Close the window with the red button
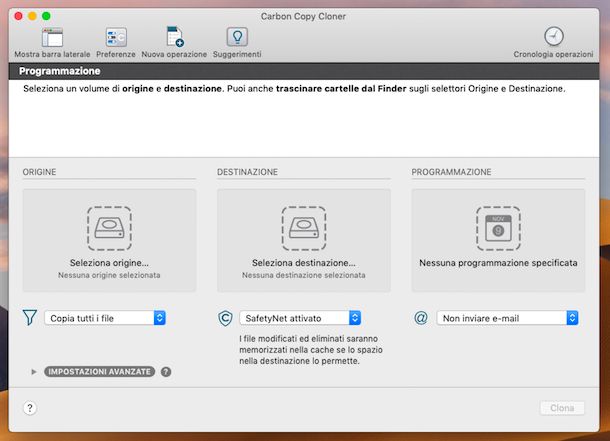 (x=18, y=16)
